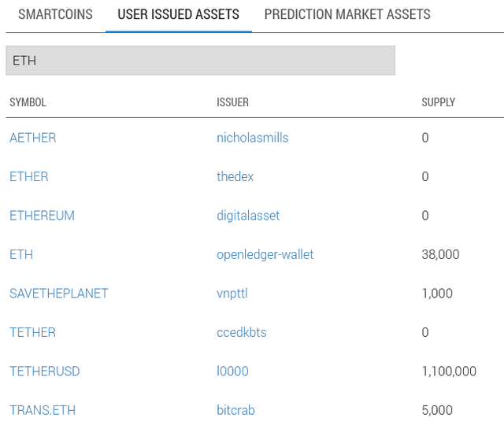
Task: Open the TRANS.ETH asset link
Action: (43, 410)
